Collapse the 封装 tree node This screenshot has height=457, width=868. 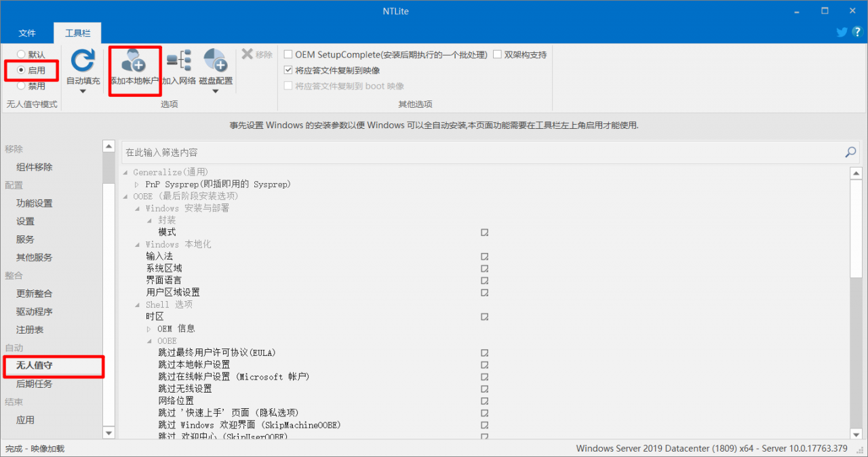149,220
